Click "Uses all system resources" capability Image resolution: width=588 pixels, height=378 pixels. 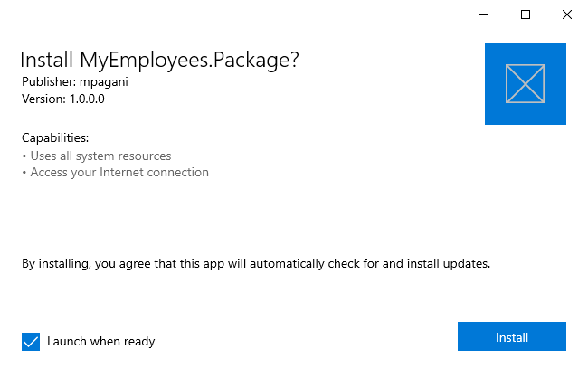point(100,156)
